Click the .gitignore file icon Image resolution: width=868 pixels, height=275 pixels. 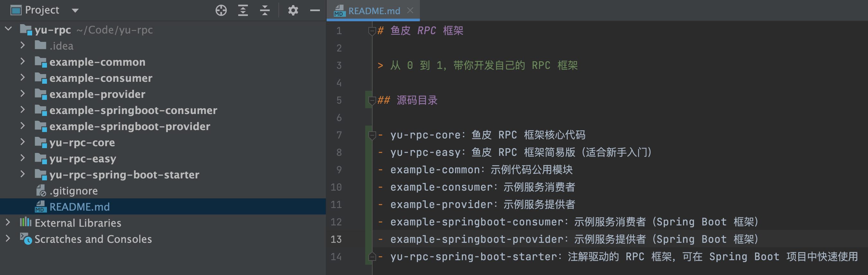(x=41, y=191)
